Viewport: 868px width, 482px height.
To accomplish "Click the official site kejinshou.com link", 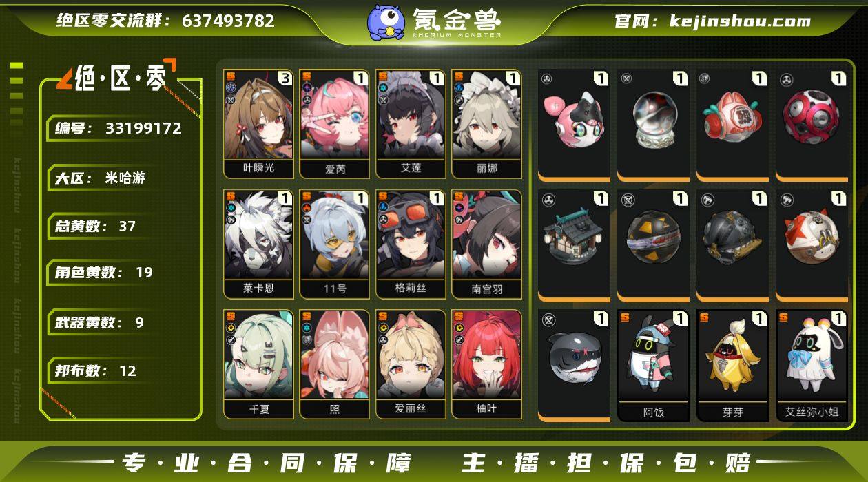I will 713,21.
